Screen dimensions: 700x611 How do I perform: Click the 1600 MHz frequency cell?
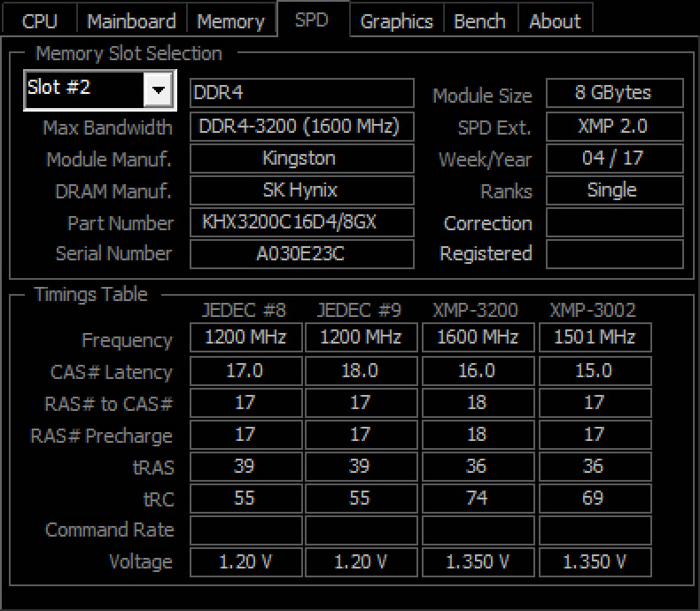pos(478,337)
